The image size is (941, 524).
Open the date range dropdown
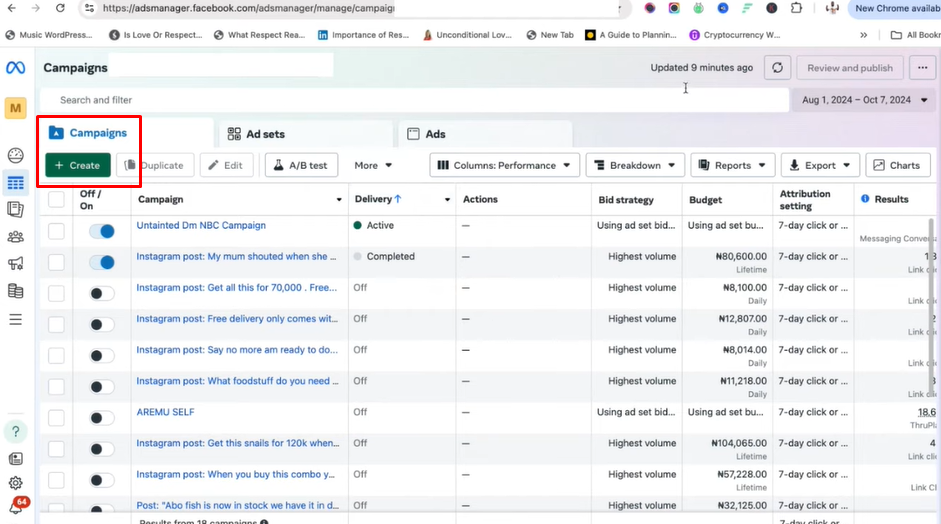pyautogui.click(x=864, y=100)
